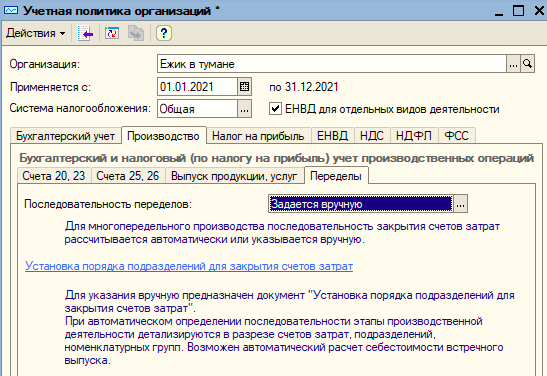The width and height of the screenshot is (547, 376).
Task: Switch to Выпуск продукции, услуг sub-tab
Action: [234, 176]
